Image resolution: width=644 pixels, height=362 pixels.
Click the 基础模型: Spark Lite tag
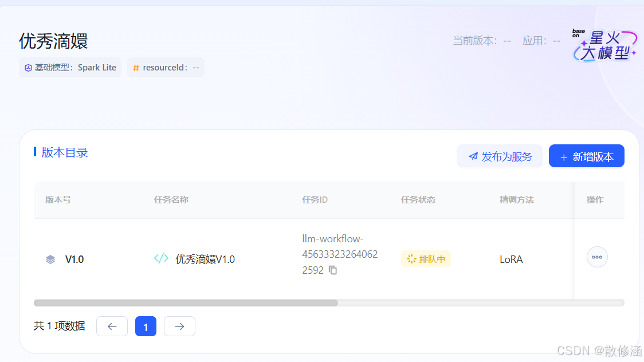[70, 68]
